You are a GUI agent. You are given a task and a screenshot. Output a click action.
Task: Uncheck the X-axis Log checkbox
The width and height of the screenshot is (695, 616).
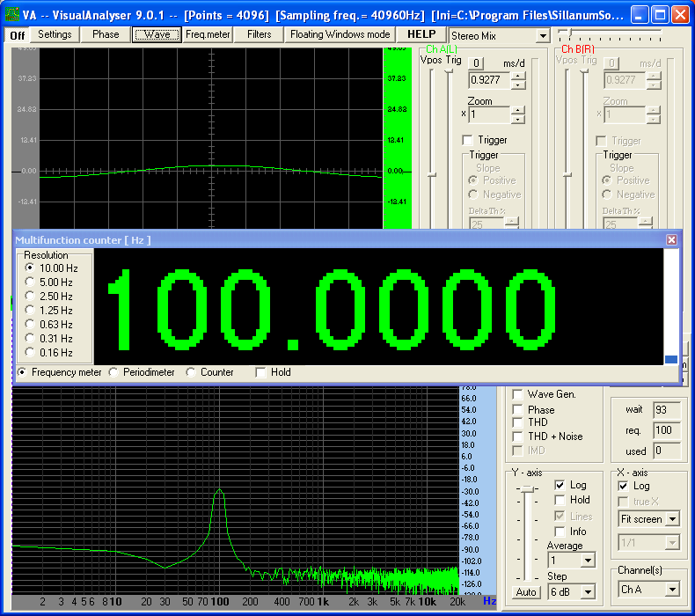[x=624, y=486]
